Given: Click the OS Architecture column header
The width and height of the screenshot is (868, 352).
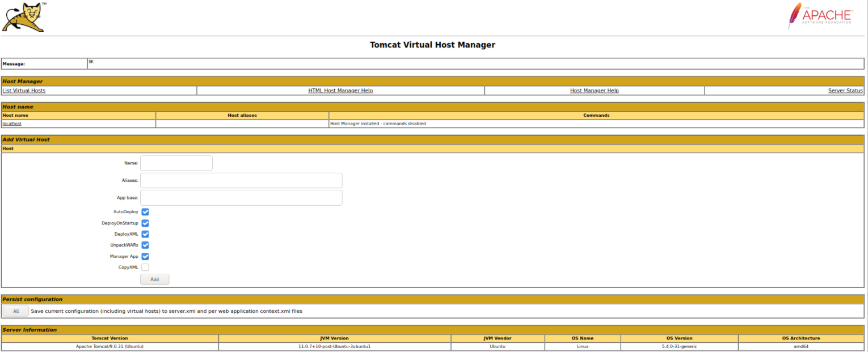Looking at the screenshot, I should (x=801, y=338).
